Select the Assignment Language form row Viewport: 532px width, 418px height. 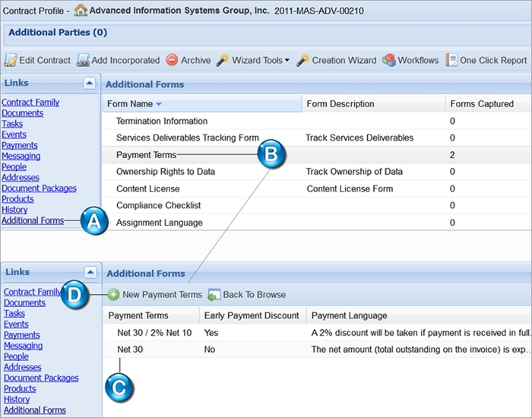tap(317, 223)
